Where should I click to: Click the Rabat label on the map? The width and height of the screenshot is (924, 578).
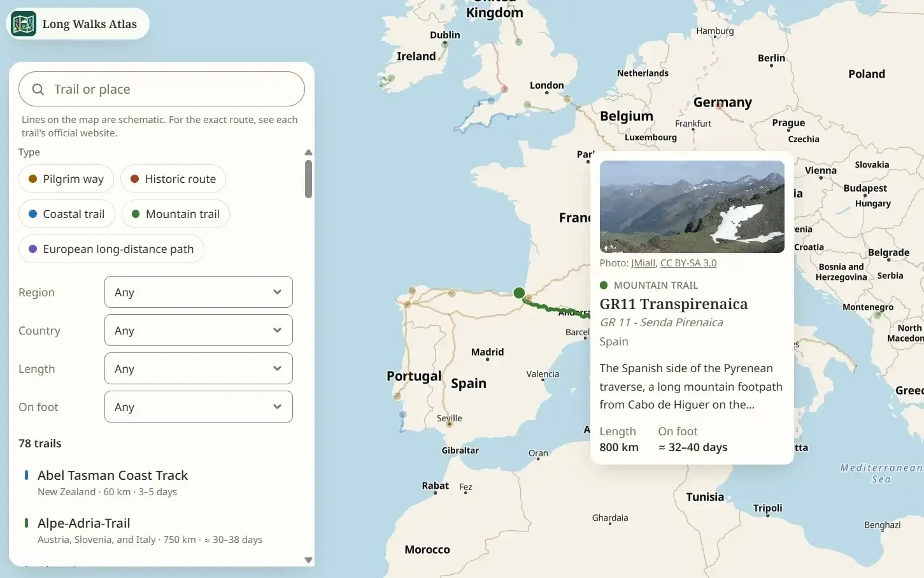[x=436, y=486]
